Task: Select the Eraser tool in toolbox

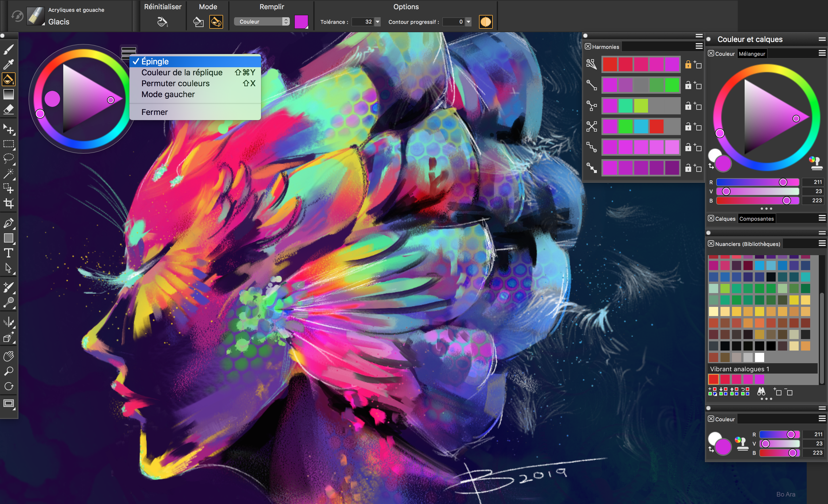Action: point(8,109)
